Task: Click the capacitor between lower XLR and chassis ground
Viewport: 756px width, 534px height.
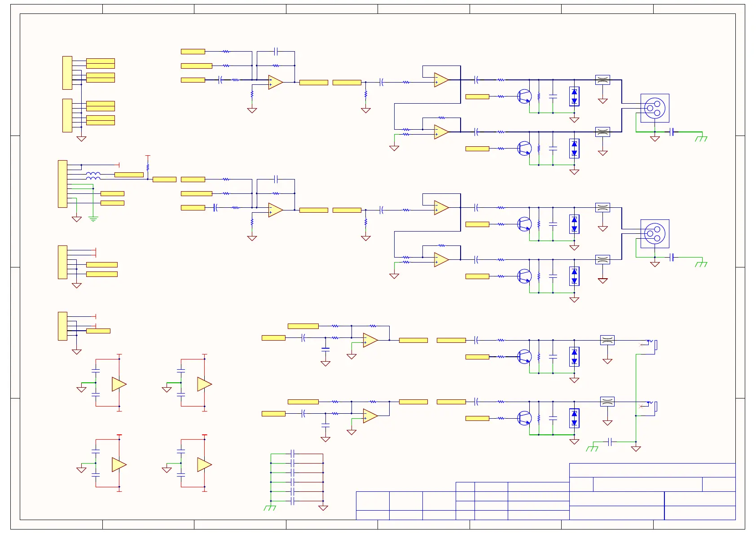Action: tap(672, 257)
